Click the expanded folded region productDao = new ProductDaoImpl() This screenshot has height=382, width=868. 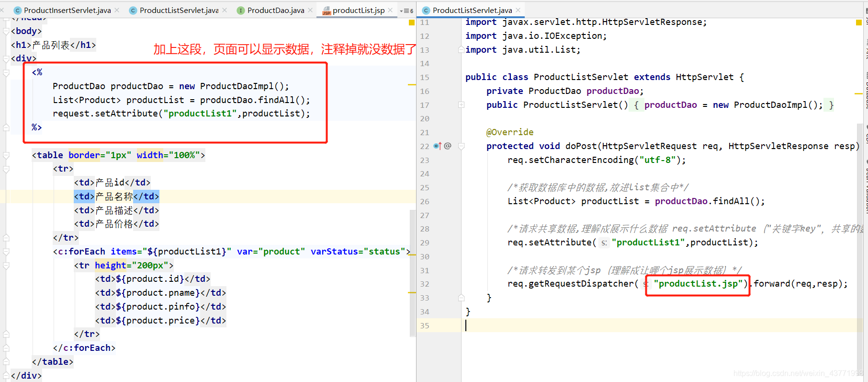[x=733, y=104]
